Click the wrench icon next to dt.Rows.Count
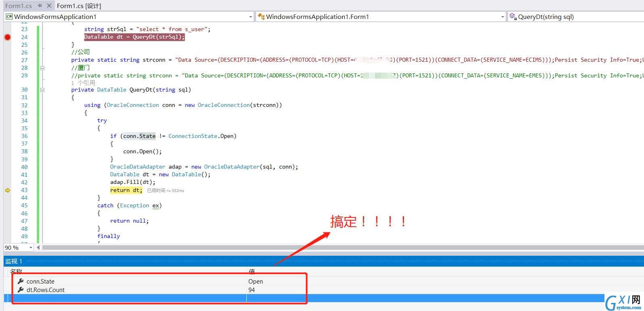This screenshot has width=644, height=311. 21,290
